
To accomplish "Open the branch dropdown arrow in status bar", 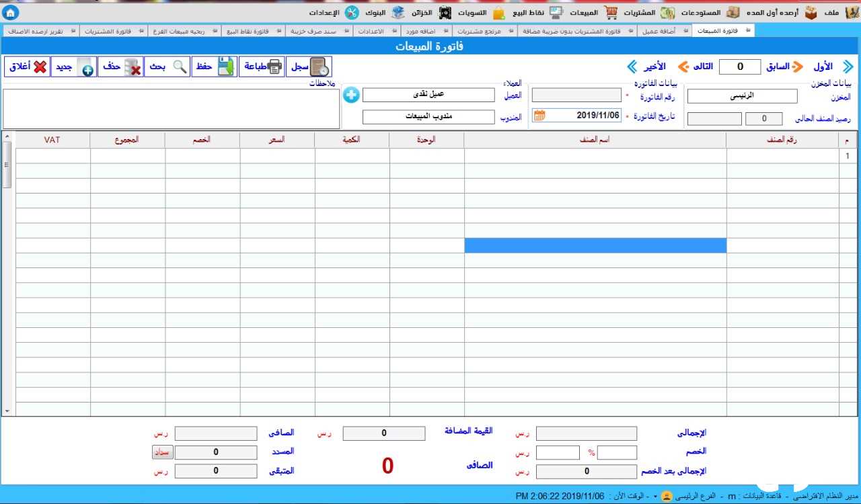I will pyautogui.click(x=655, y=496).
